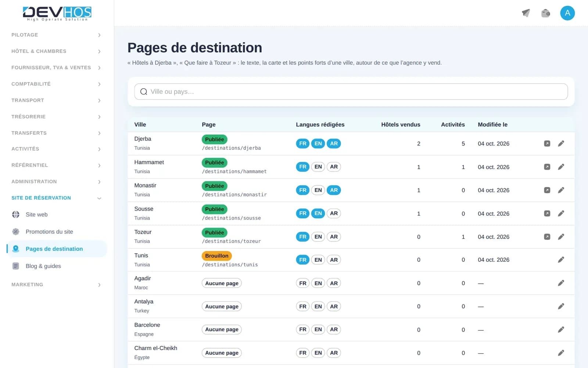The width and height of the screenshot is (588, 368).
Task: Toggle the FR language pill for Agadir
Action: (x=303, y=283)
